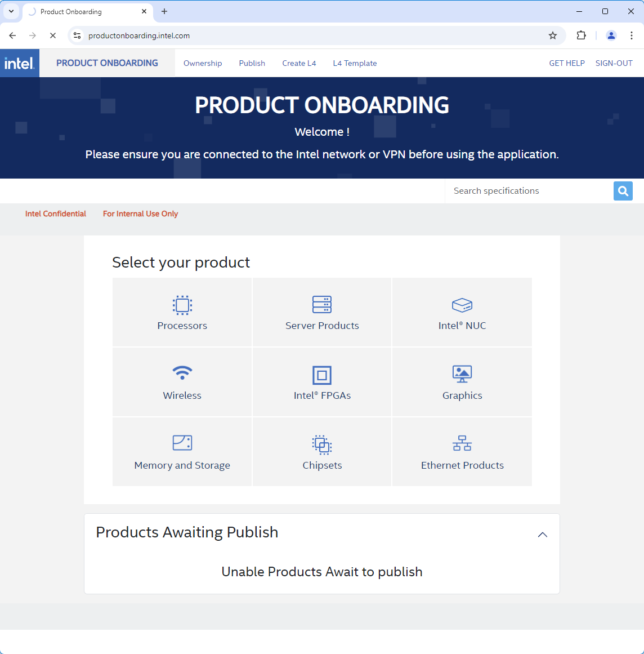Open the Ownership menu item

(203, 63)
